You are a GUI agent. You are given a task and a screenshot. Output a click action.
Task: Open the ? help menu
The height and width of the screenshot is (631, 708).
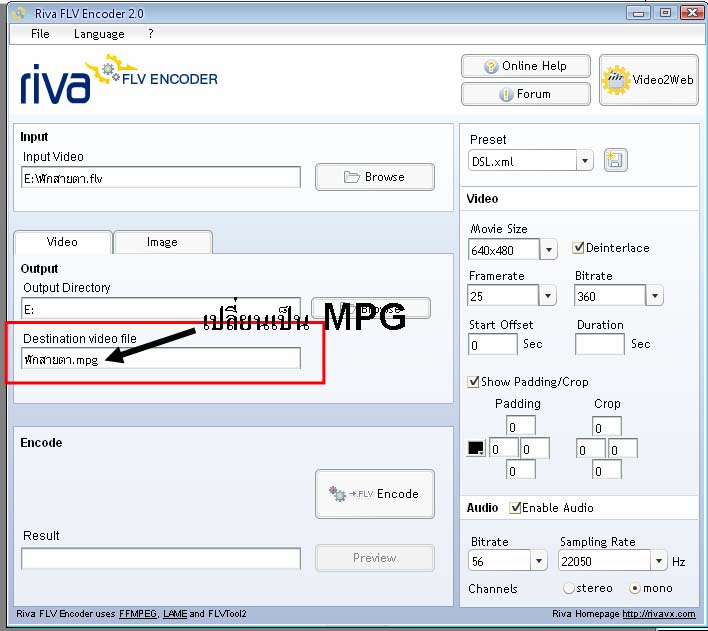[151, 34]
